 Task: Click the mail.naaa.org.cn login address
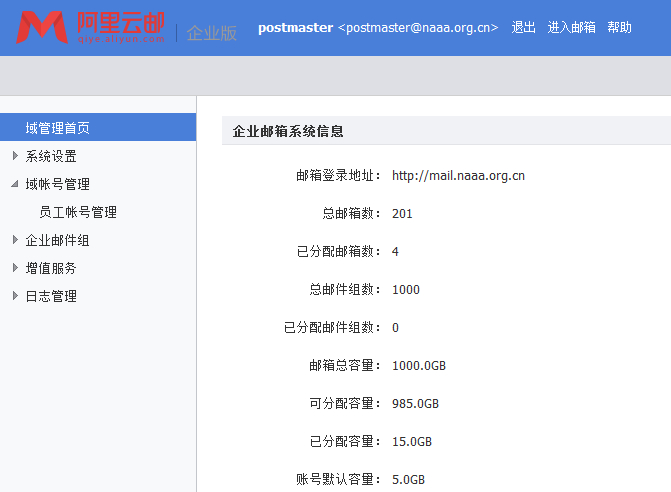tap(458, 176)
